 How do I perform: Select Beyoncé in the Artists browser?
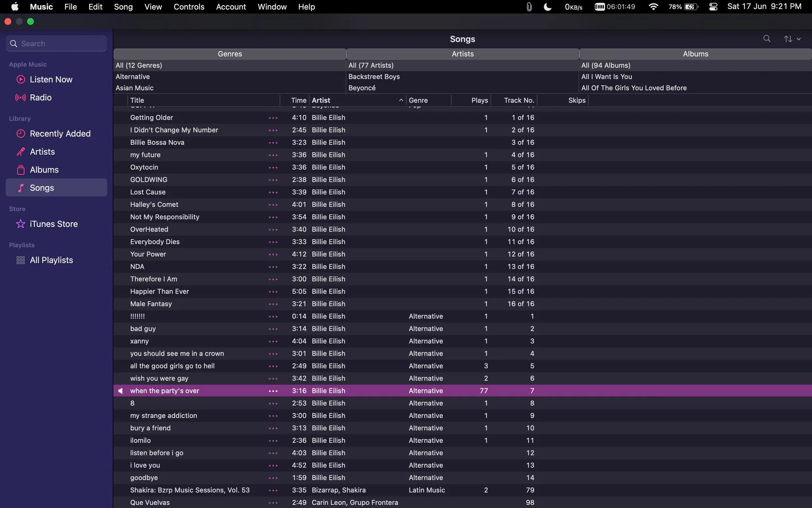463,88
